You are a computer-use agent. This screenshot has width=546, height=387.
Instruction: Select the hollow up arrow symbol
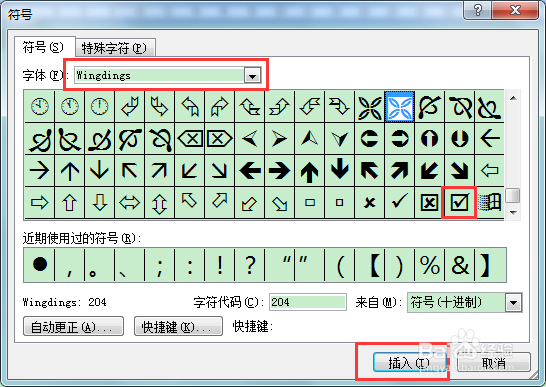(69, 202)
